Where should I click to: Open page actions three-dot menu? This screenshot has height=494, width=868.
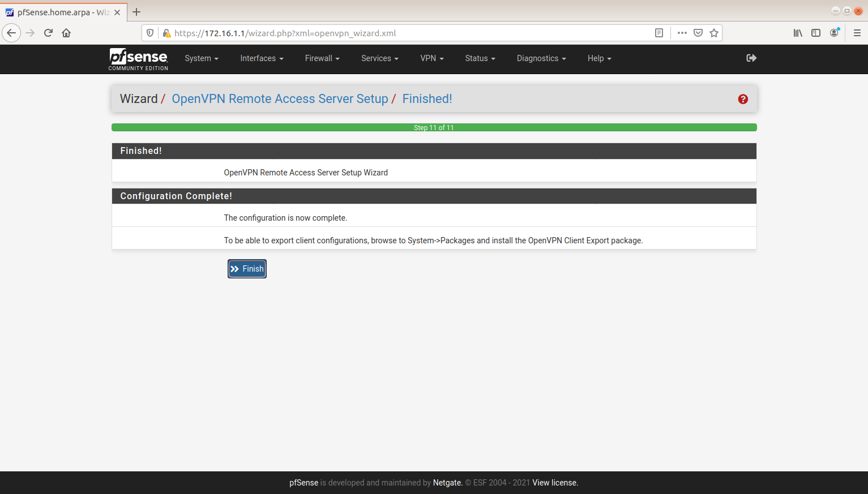[682, 33]
